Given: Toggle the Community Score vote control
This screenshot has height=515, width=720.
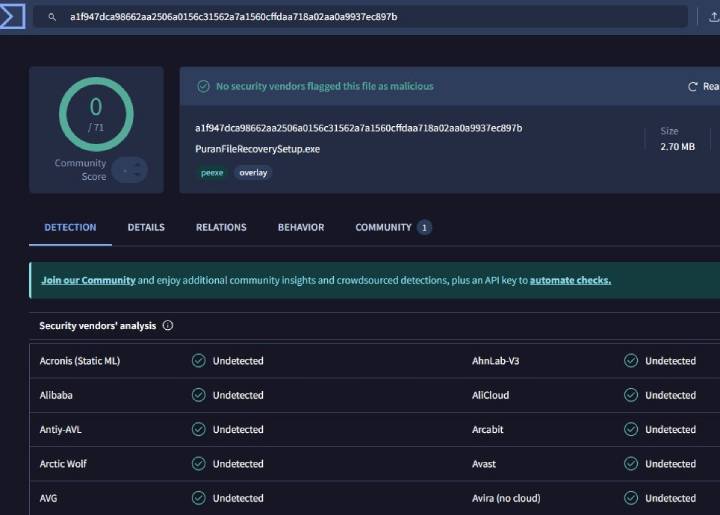Looking at the screenshot, I should pyautogui.click(x=130, y=170).
